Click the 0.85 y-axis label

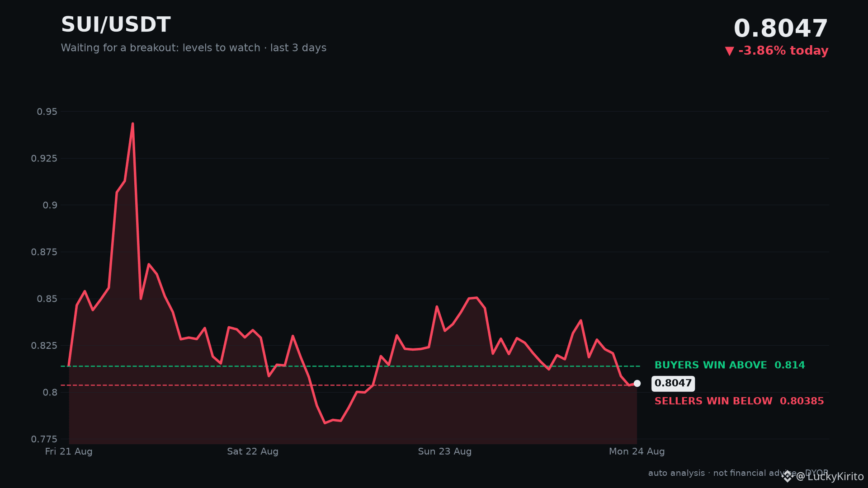47,299
